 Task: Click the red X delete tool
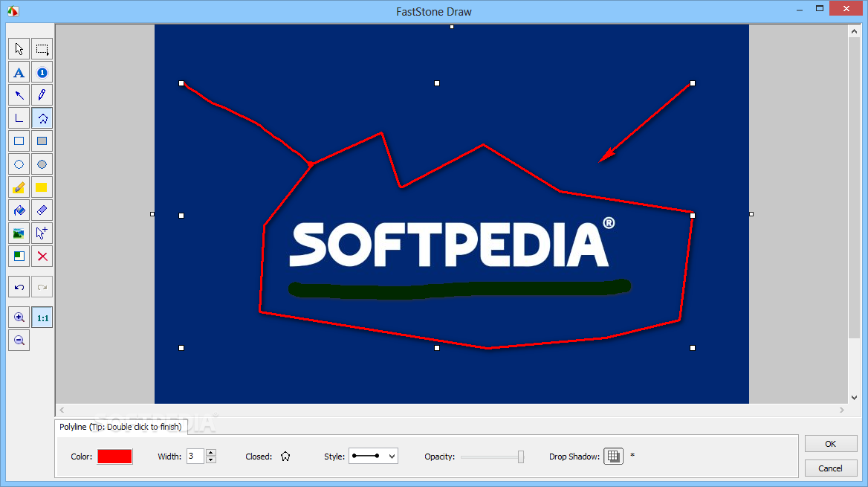(x=42, y=257)
